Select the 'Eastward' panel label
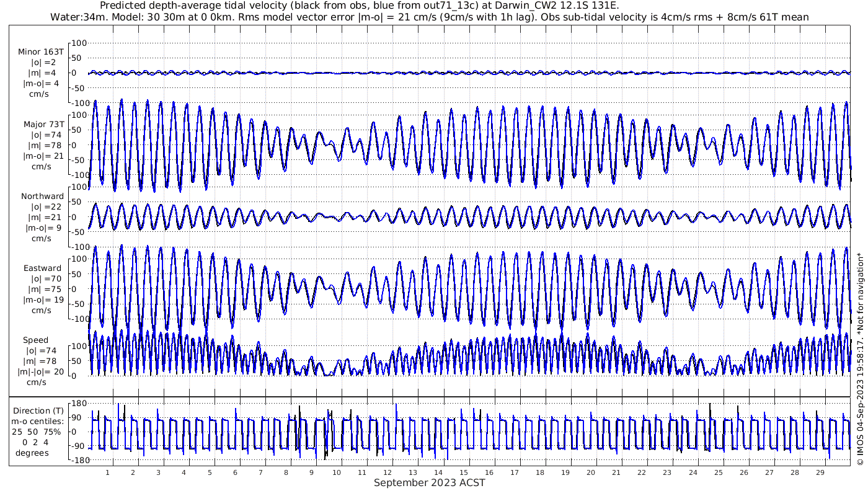Viewport: 868px width, 496px height. click(43, 268)
